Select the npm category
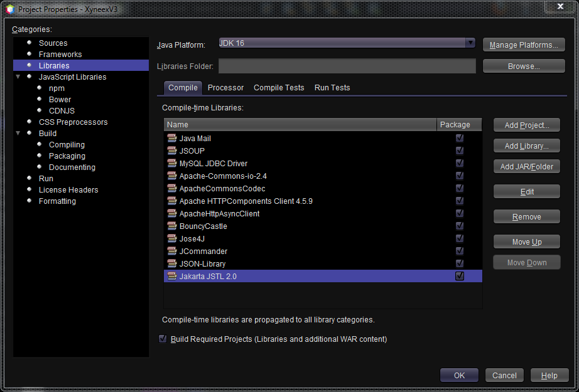Screen dimensions: 579x392 (x=57, y=88)
